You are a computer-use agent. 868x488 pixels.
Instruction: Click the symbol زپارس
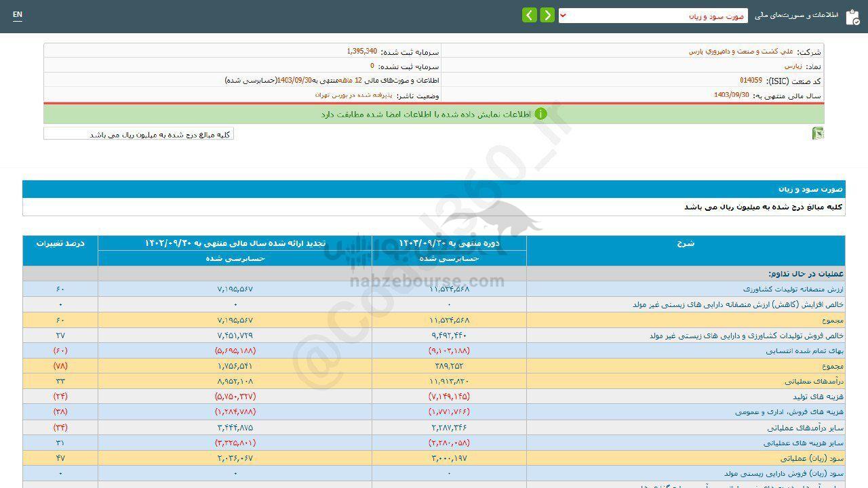793,66
